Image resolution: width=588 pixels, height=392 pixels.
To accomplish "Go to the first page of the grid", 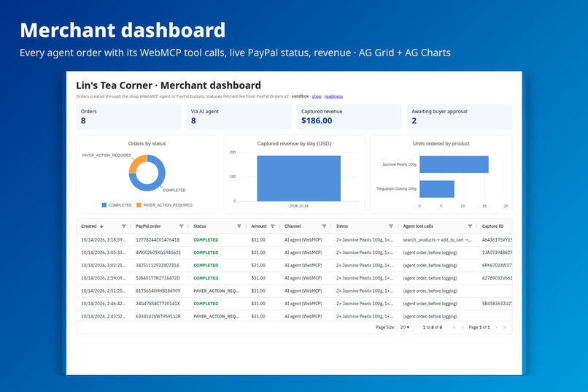I will coord(454,328).
